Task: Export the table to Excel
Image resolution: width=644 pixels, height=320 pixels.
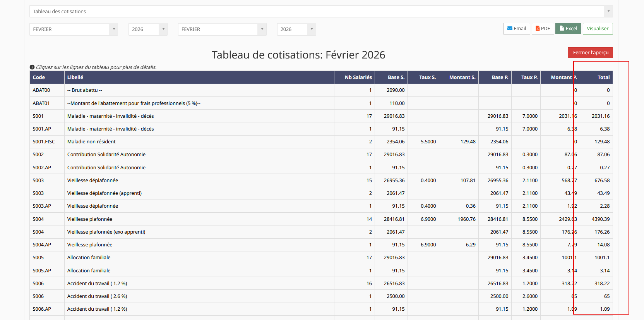Action: [568, 29]
